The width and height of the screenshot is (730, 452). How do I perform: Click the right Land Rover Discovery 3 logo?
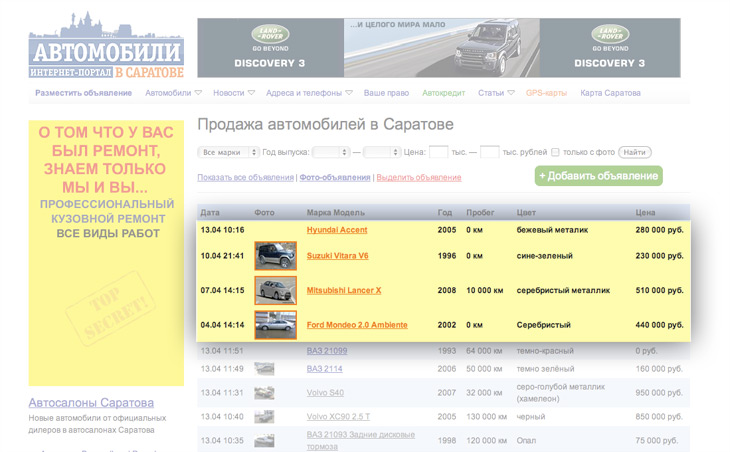(x=609, y=47)
